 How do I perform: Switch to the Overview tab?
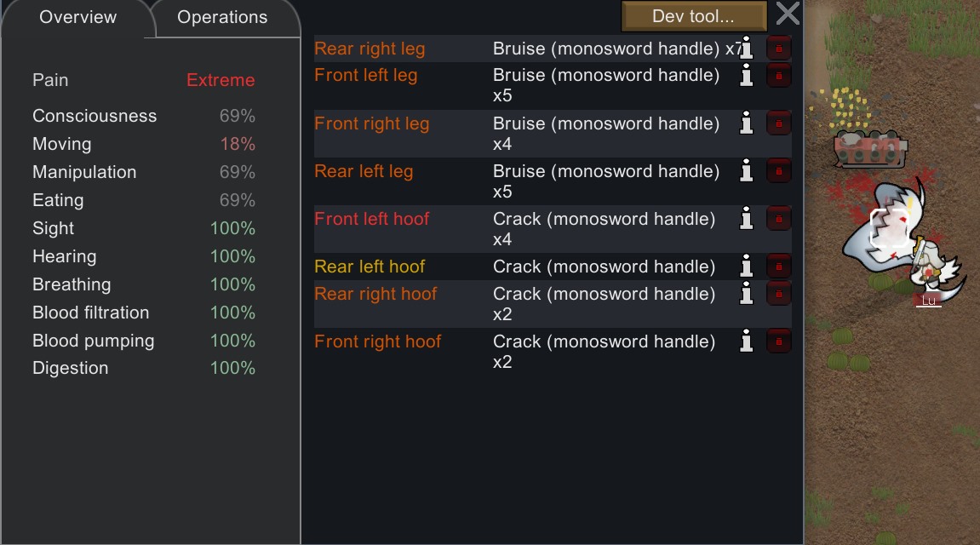pyautogui.click(x=77, y=18)
